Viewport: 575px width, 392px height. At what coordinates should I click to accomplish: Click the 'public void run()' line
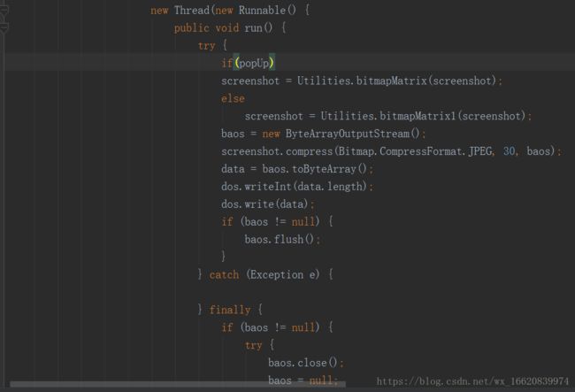[230, 27]
